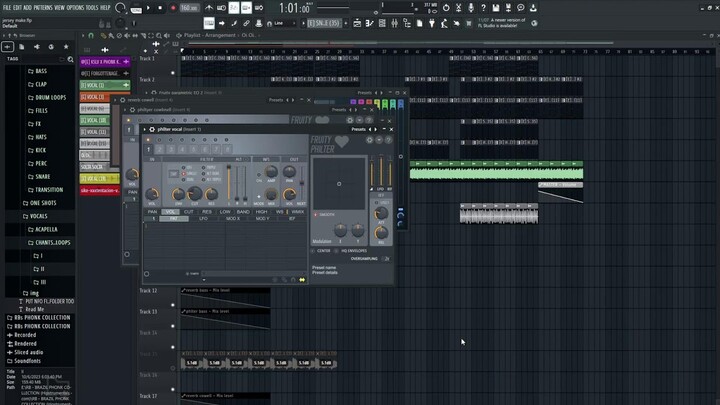Image resolution: width=720 pixels, height=405 pixels.
Task: Click the browser favorites star tab
Action: click(66, 47)
